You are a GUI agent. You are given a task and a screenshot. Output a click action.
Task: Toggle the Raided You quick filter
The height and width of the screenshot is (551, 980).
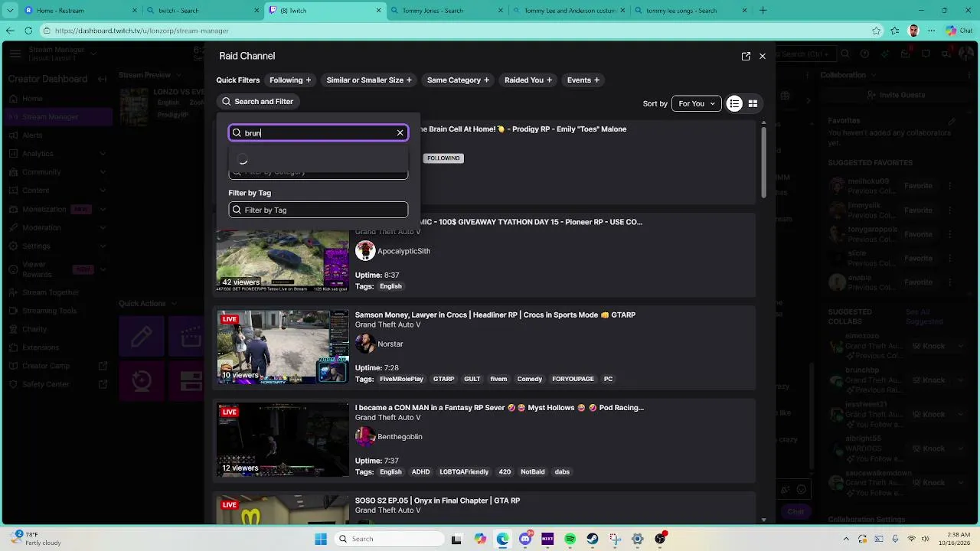point(528,80)
